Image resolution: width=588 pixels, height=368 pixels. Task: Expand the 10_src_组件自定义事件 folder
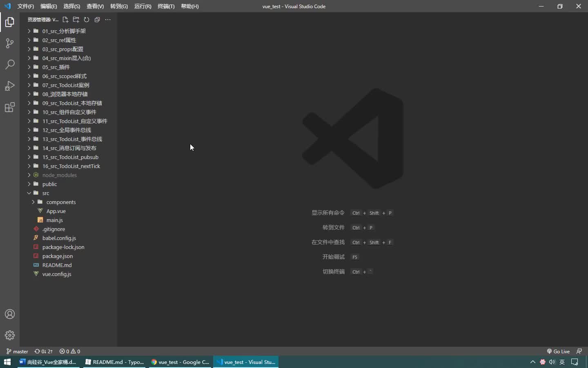(69, 112)
